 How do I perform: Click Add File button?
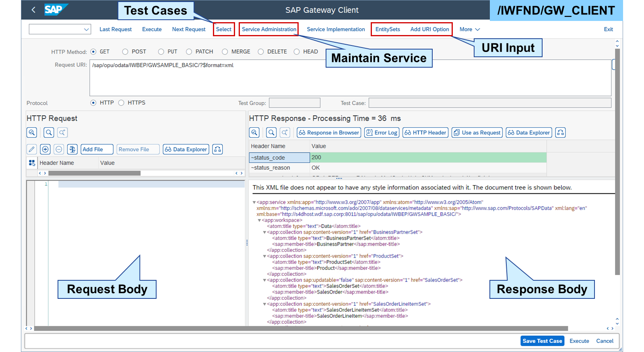point(97,149)
